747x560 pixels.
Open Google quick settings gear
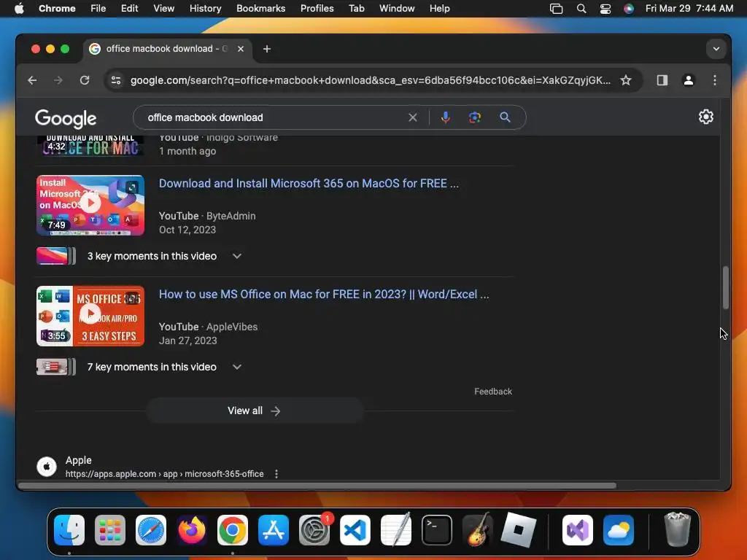click(705, 117)
